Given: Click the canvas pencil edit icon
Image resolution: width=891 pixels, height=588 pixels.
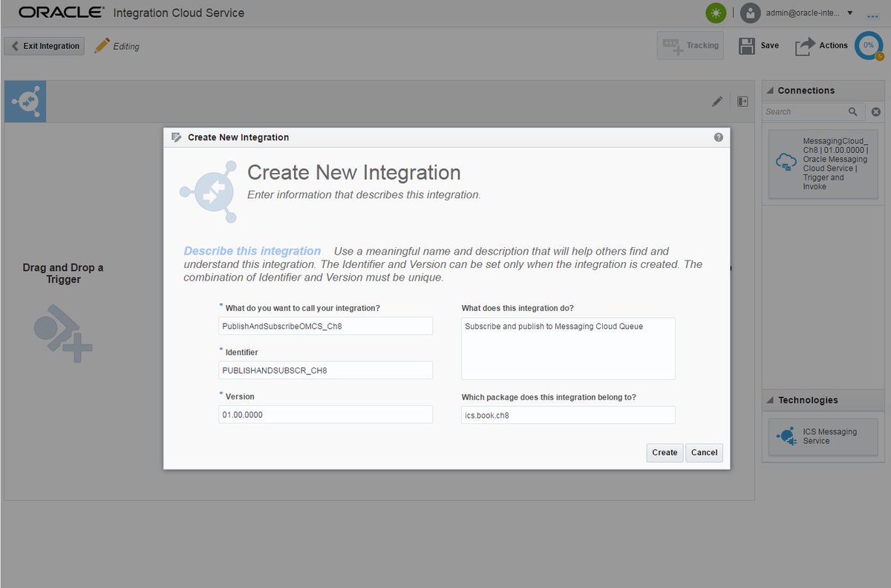Looking at the screenshot, I should (x=717, y=102).
